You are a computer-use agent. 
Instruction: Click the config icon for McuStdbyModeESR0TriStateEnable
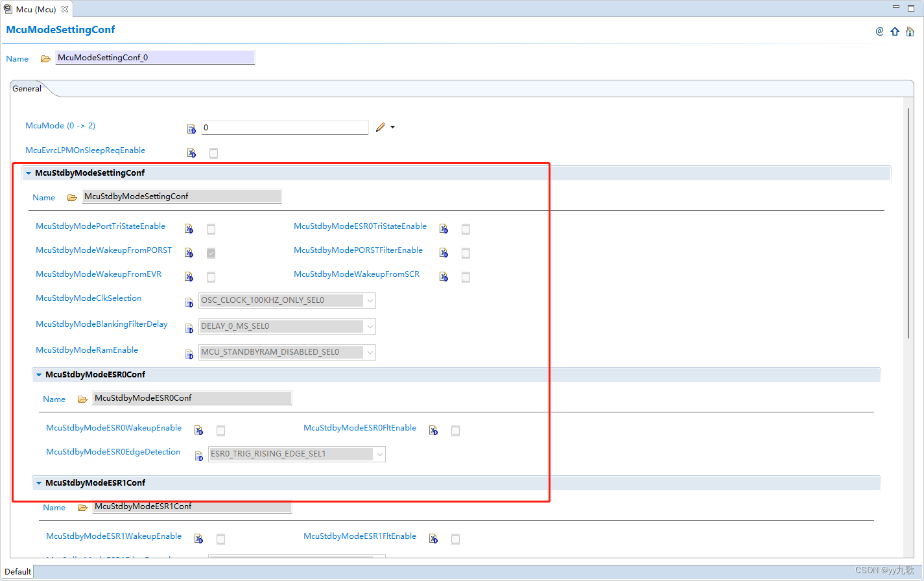(x=444, y=229)
